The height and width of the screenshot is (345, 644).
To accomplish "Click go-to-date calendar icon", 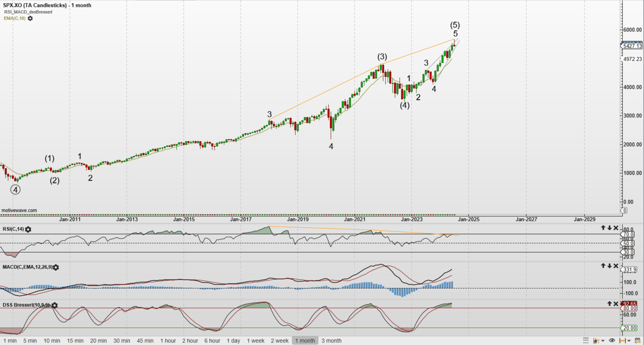I will point(639,341).
